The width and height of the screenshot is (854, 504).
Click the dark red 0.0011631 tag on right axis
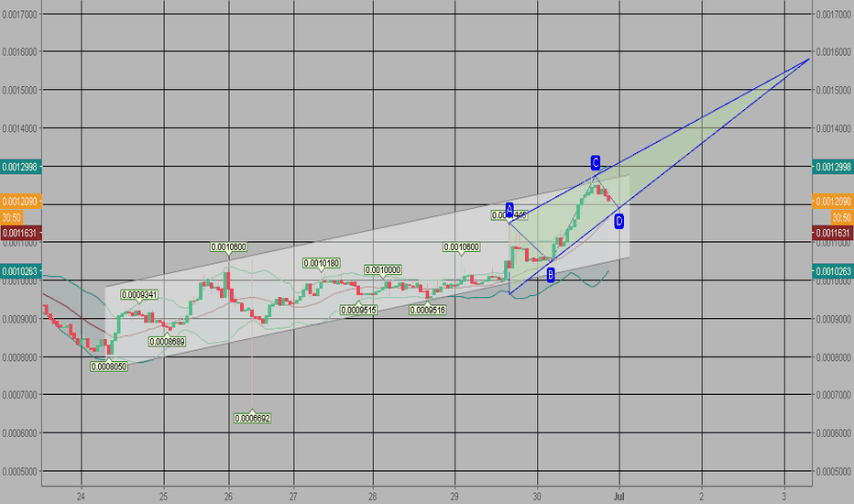[x=833, y=233]
